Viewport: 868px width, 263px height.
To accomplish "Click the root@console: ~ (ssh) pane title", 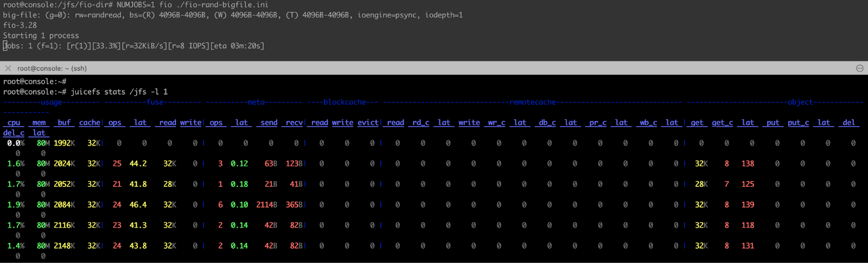I will 52,68.
